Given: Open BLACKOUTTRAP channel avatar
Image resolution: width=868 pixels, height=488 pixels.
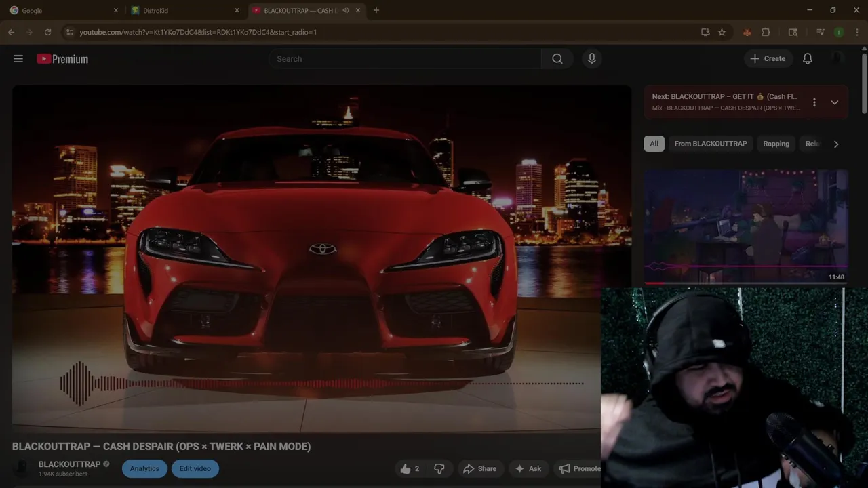Looking at the screenshot, I should pos(22,468).
